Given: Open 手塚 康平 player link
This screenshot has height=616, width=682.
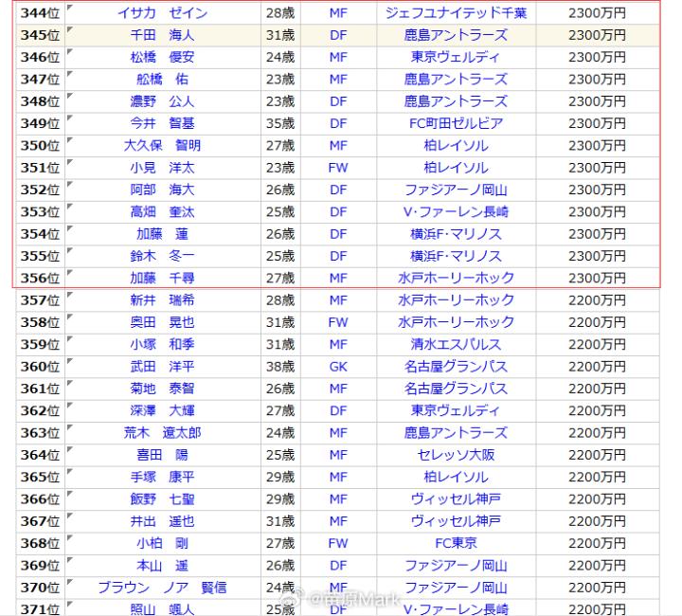Looking at the screenshot, I should coord(162,477).
